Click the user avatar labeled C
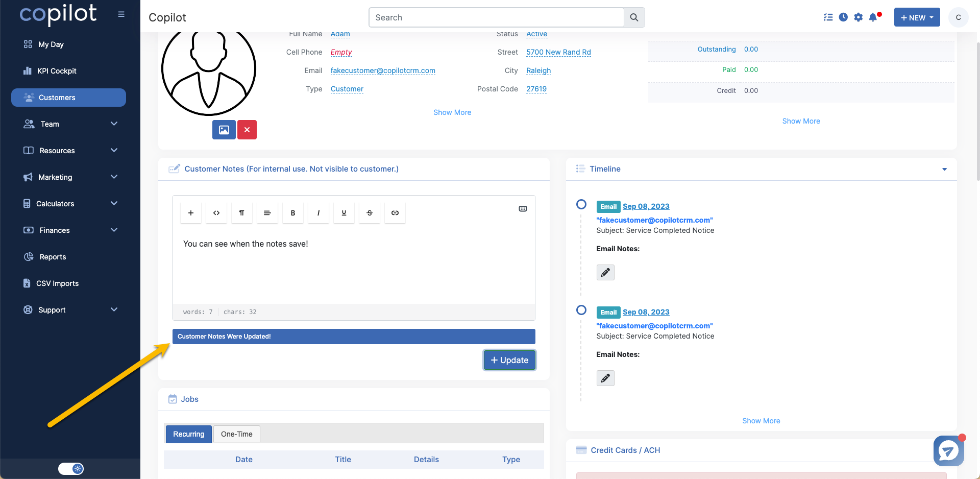The image size is (980, 479). point(958,17)
